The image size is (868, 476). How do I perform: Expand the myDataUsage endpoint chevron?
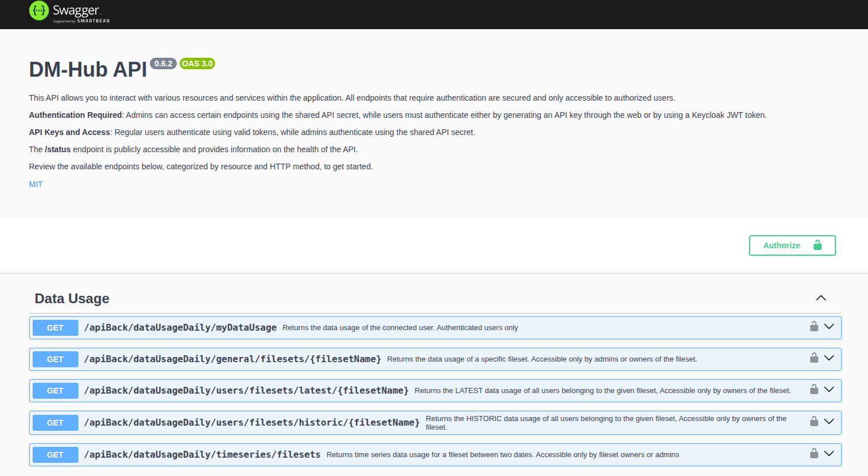[x=829, y=327]
